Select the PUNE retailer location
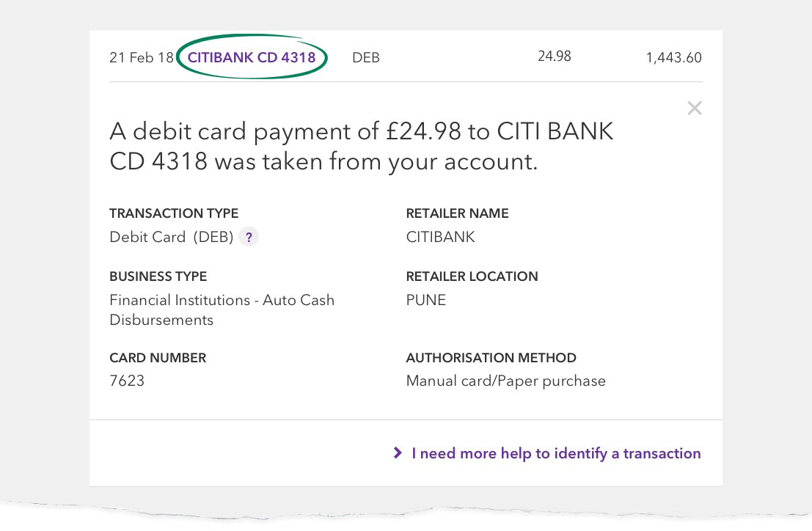812x531 pixels. pos(426,300)
